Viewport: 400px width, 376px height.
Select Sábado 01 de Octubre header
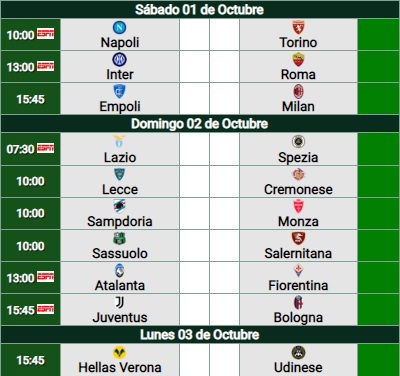200,10
